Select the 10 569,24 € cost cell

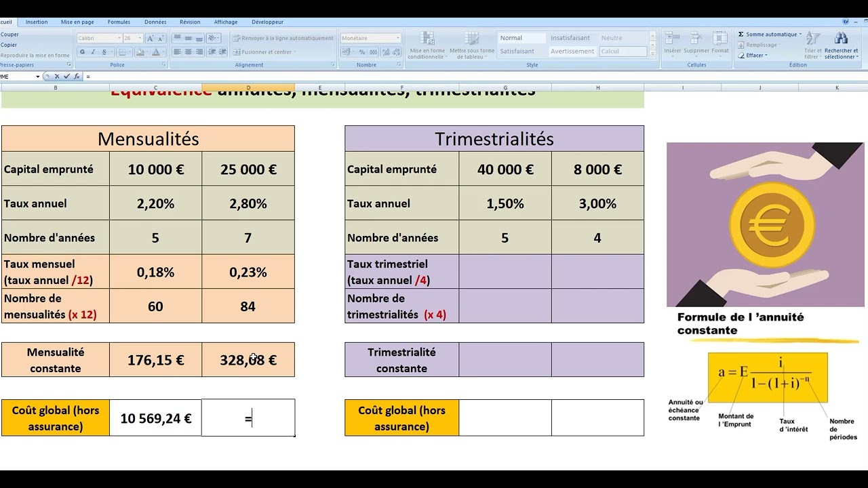coord(155,418)
